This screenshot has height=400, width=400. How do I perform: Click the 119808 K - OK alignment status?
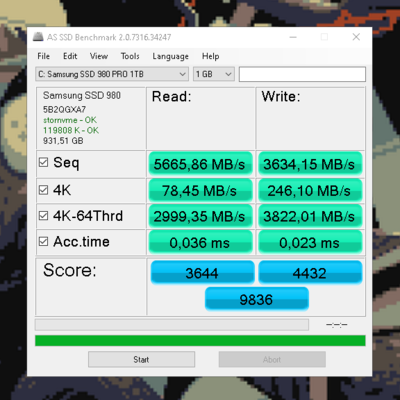coord(71,130)
